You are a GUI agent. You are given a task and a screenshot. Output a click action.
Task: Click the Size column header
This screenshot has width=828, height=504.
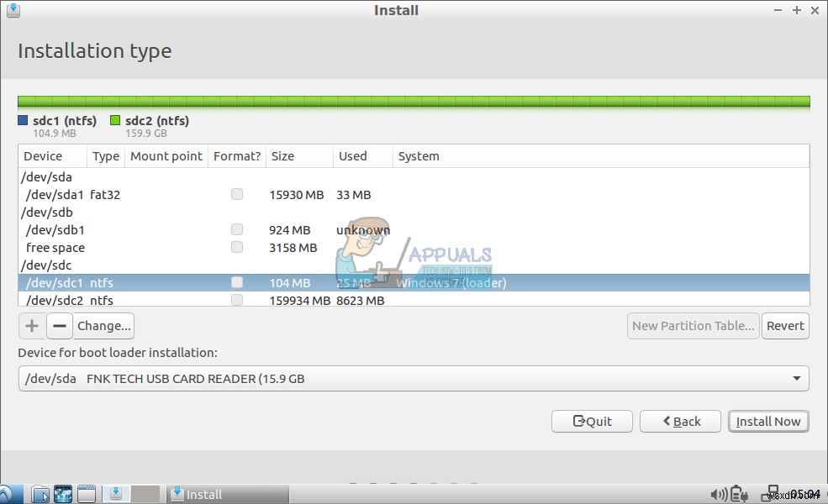(299, 156)
